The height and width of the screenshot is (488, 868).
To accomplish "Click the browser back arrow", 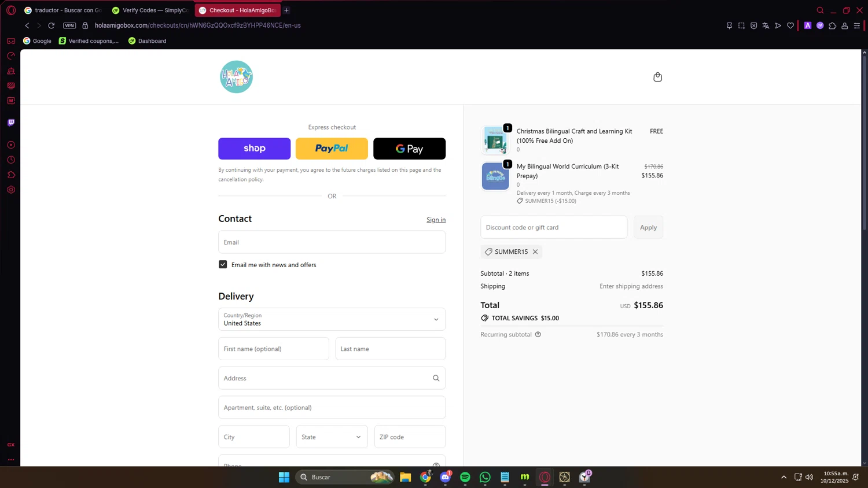I will (x=27, y=25).
